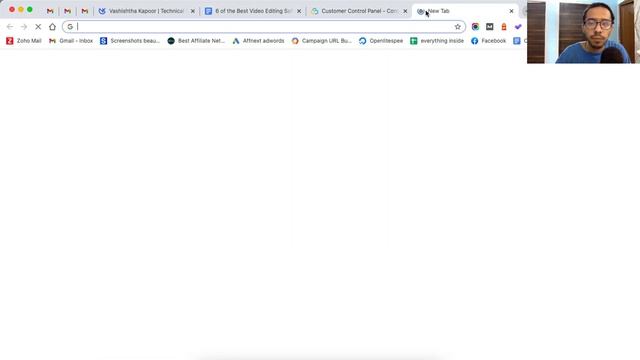Bookmark this page with the star
This screenshot has width=640, height=360.
pos(458,27)
